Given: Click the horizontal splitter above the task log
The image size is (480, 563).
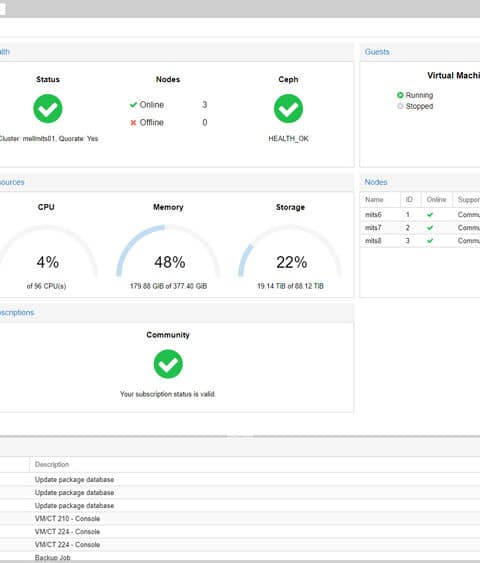Looking at the screenshot, I should point(240,436).
